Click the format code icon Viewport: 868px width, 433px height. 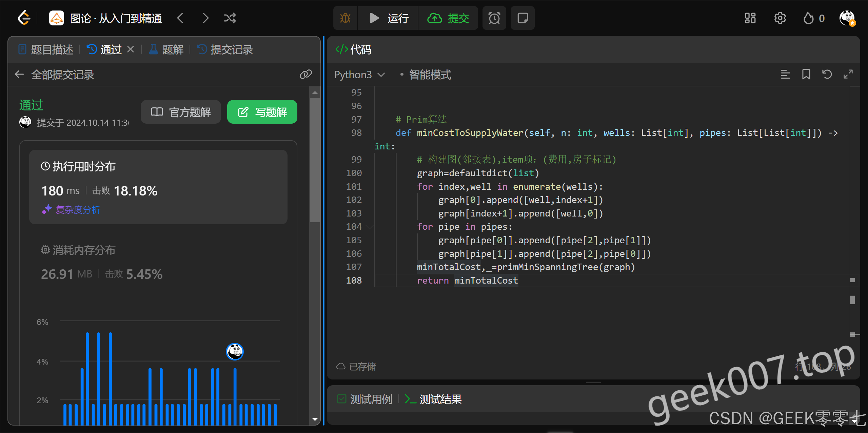pos(785,74)
